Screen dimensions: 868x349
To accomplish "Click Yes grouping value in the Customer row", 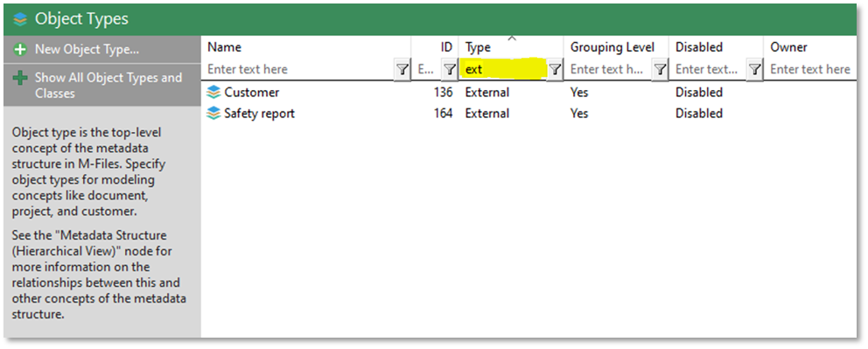I will click(x=579, y=93).
